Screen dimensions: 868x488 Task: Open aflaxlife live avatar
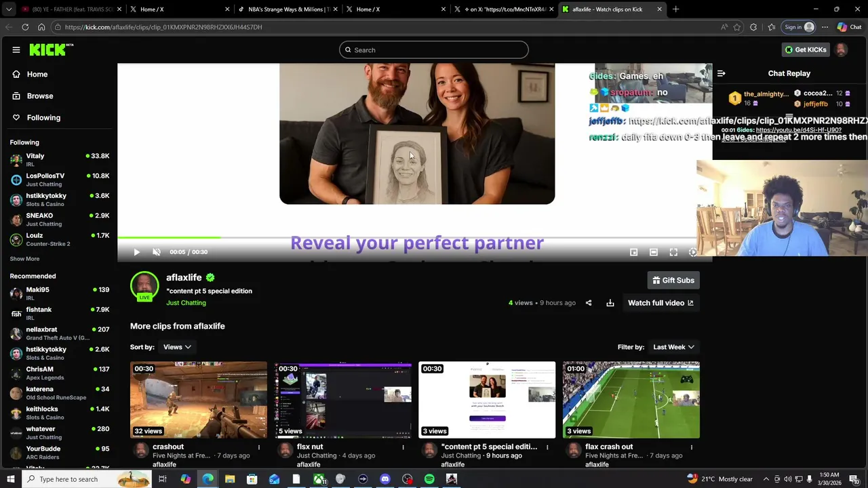[144, 286]
